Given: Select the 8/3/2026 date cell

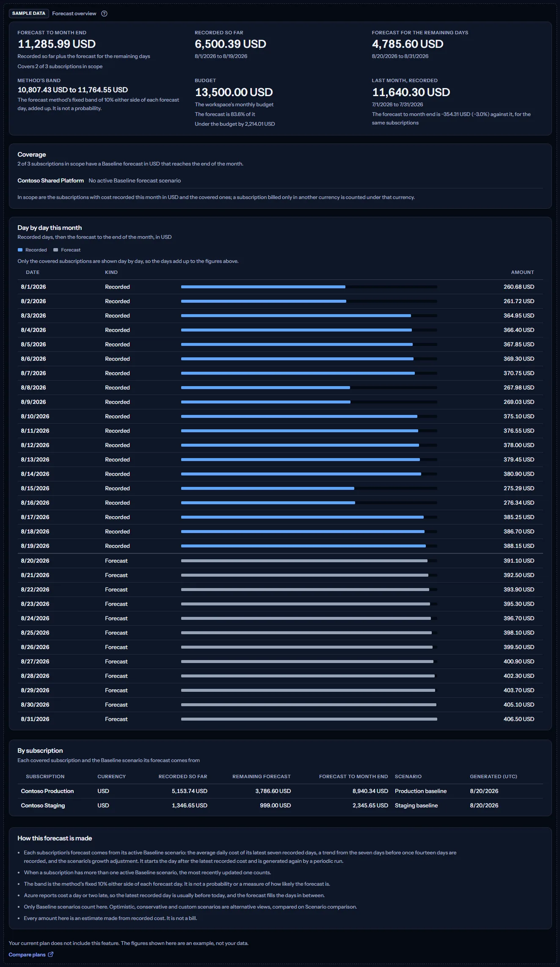Looking at the screenshot, I should coord(33,315).
